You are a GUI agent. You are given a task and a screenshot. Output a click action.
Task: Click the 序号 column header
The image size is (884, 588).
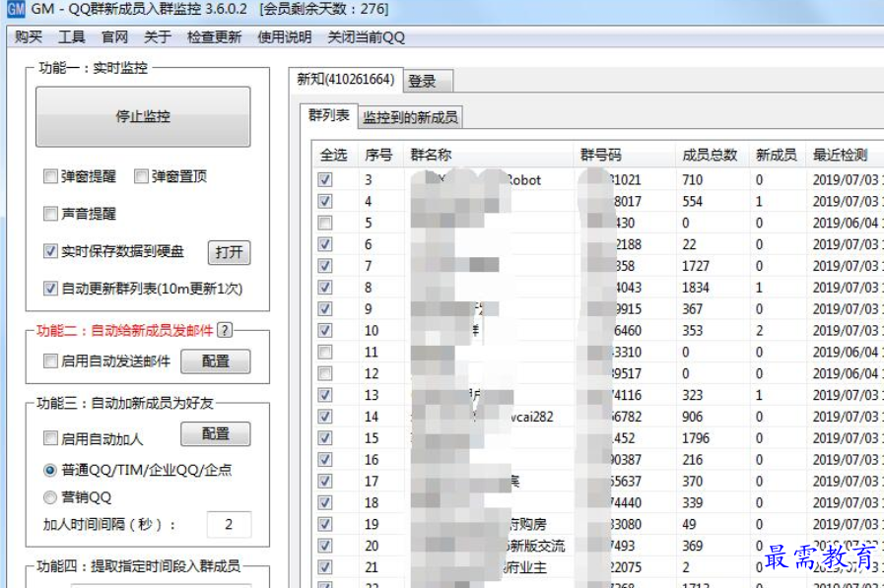point(378,155)
